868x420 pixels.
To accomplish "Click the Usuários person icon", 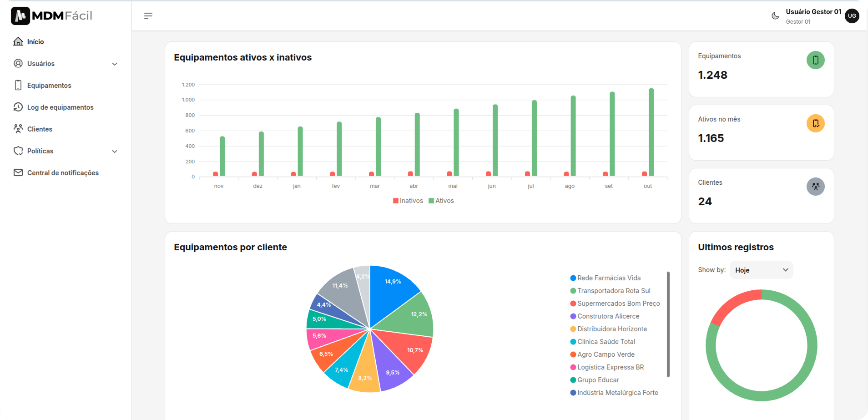I will click(18, 63).
